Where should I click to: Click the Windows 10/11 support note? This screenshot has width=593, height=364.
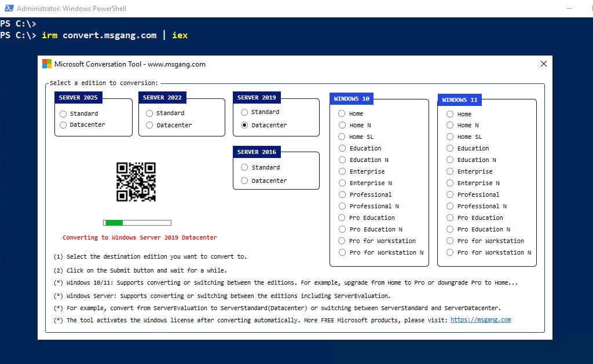pyautogui.click(x=285, y=283)
